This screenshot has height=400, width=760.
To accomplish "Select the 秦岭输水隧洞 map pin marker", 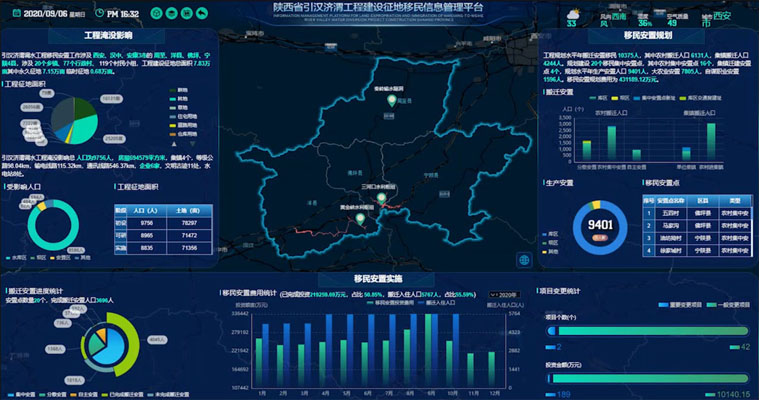I will pyautogui.click(x=392, y=101).
